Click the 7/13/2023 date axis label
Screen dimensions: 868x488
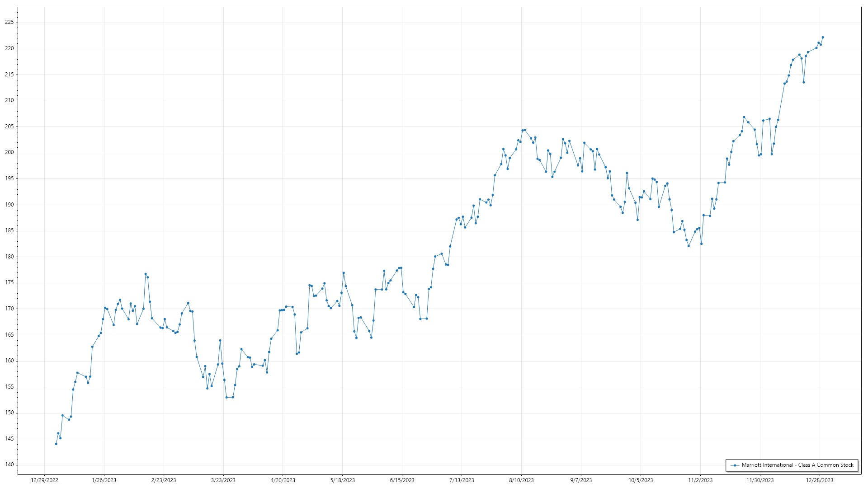[x=462, y=480]
